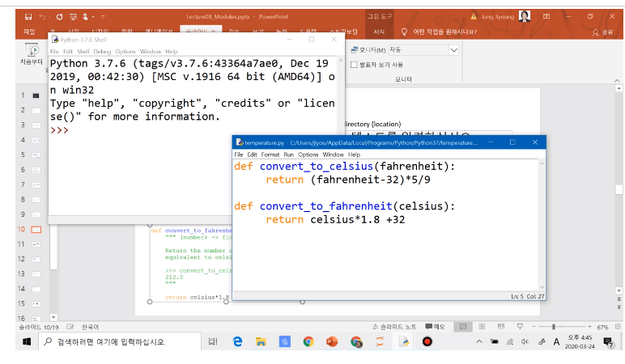Open Window menu in Python Shell
Screen dimensions: 625x364
[x=151, y=52]
